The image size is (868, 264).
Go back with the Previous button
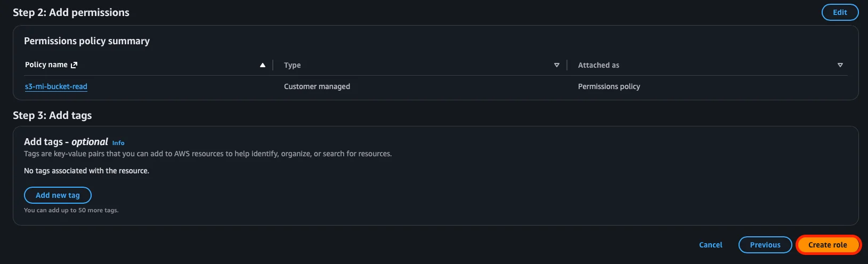tap(765, 245)
